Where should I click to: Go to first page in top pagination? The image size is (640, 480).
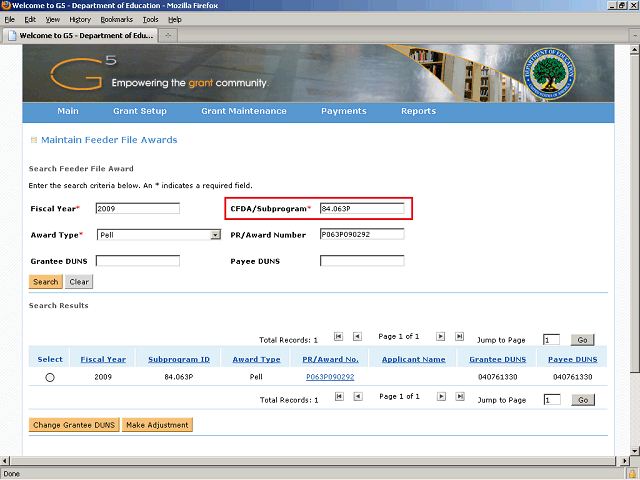click(338, 336)
